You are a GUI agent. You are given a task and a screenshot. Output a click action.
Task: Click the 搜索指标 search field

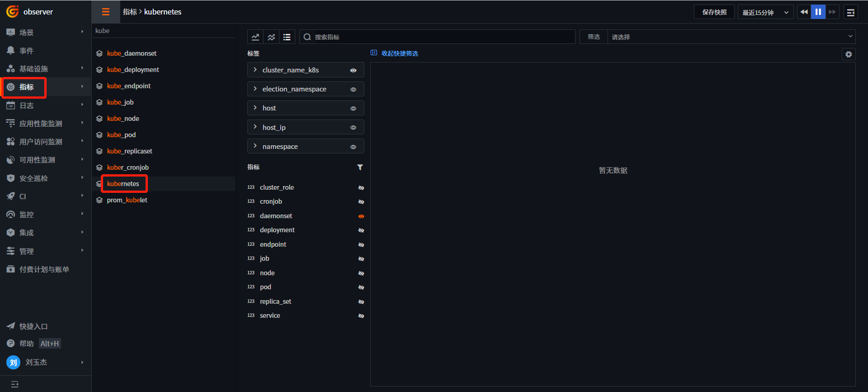tap(437, 37)
